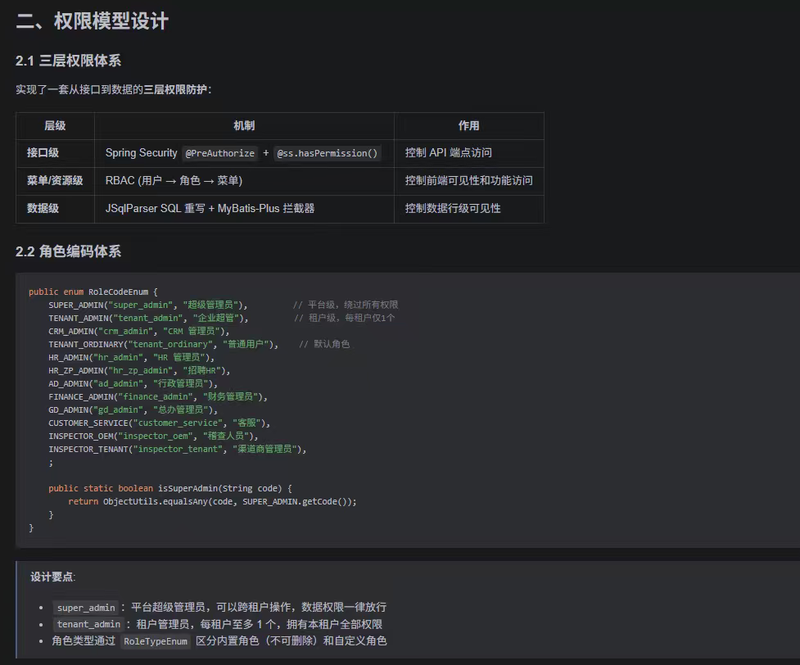This screenshot has width=800, height=665.
Task: Click the label "设计要点:"
Action: coord(53,577)
